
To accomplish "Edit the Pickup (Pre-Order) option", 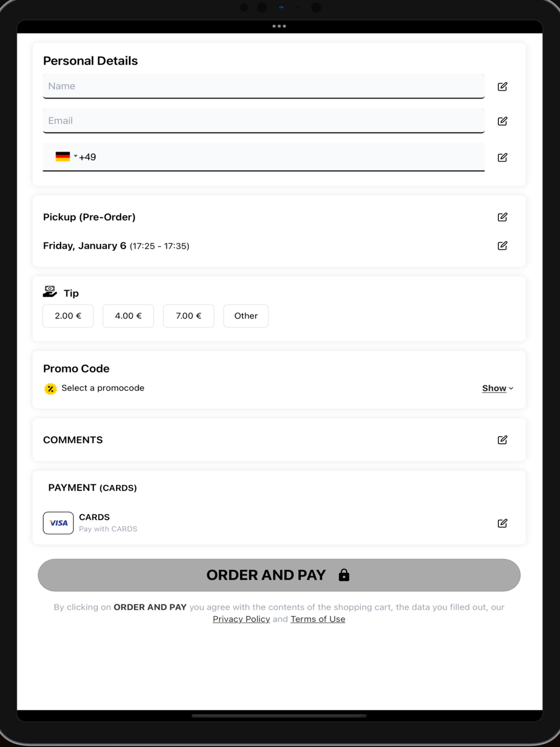I will (x=502, y=217).
